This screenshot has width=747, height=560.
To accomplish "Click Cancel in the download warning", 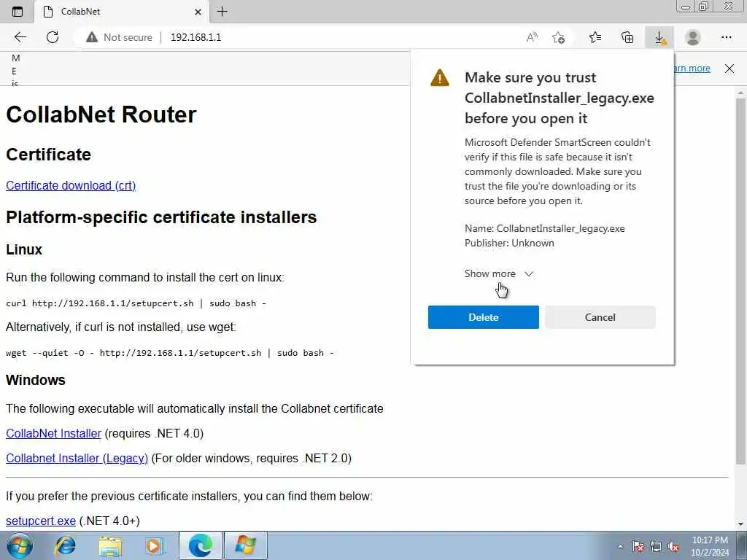I will (x=600, y=317).
